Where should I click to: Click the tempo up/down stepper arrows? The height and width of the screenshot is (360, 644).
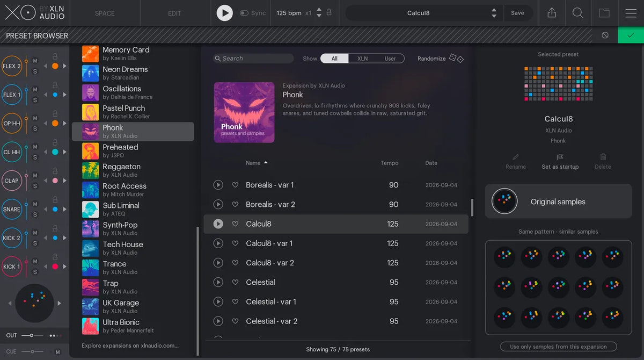pyautogui.click(x=319, y=12)
